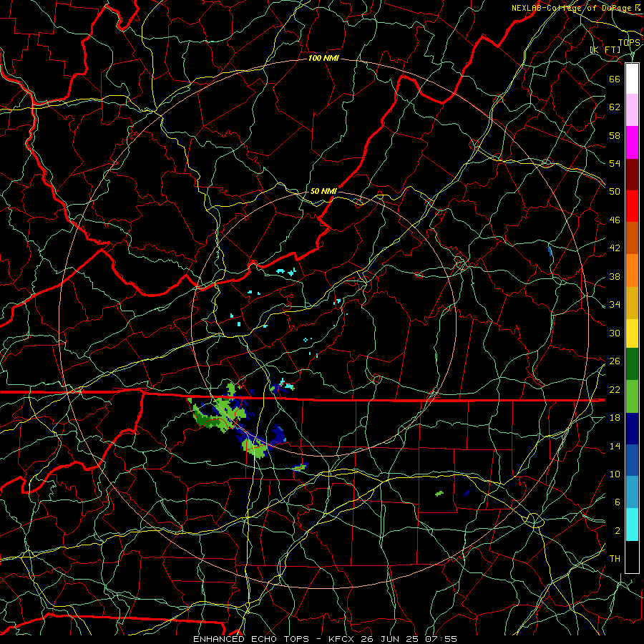Click the "46" legend value
This screenshot has height=644, width=644.
(615, 220)
